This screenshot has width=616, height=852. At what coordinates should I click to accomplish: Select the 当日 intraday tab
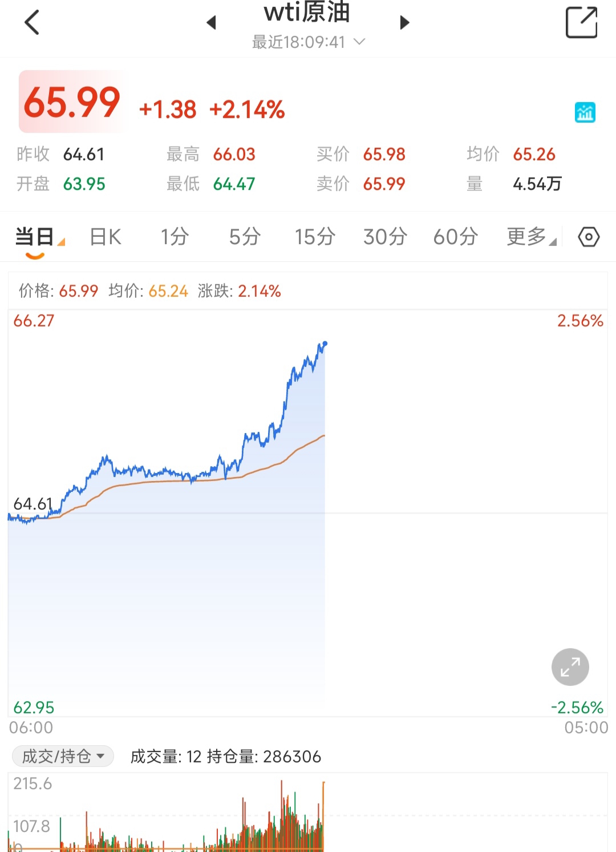click(35, 237)
